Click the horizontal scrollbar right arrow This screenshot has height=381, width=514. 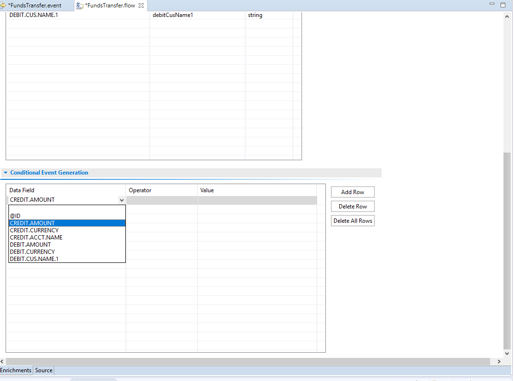499,361
